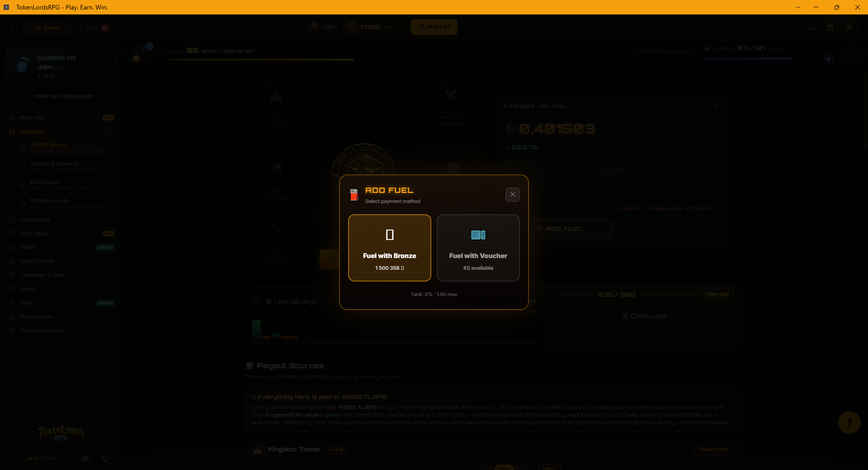Screen dimensions: 868x470
Task: Open the title bar three-dots menu
Action: [x=798, y=7]
